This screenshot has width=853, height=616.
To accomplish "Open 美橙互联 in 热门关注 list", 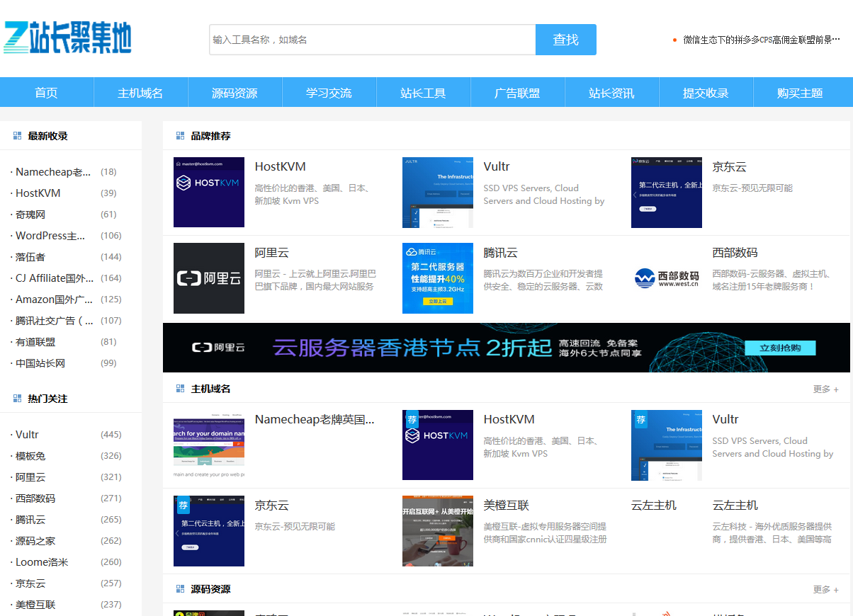I will click(35, 605).
